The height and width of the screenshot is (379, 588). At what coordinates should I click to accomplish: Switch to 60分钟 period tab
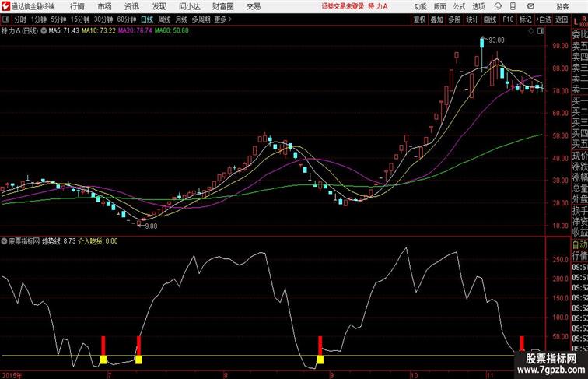click(x=126, y=19)
